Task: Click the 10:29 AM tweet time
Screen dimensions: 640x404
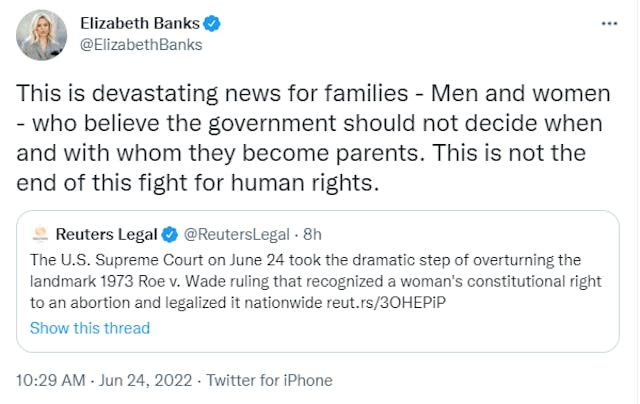Action: 52,380
